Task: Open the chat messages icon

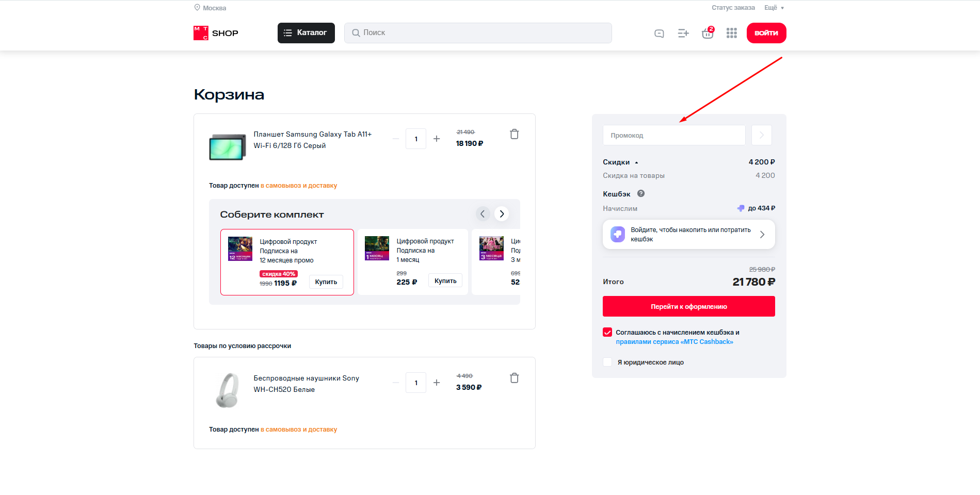Action: [659, 34]
